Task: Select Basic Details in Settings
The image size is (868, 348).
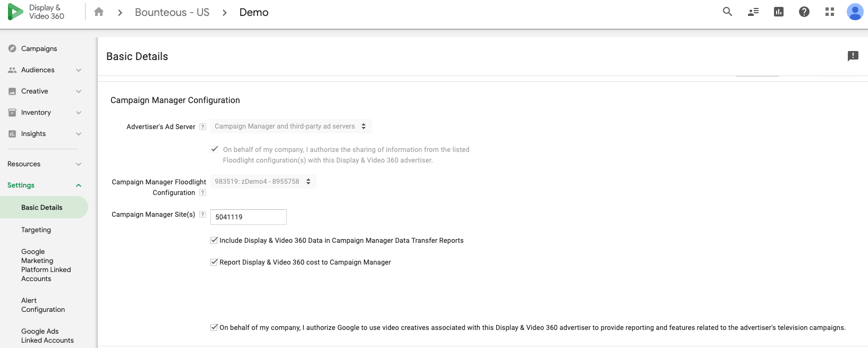Action: [x=44, y=207]
